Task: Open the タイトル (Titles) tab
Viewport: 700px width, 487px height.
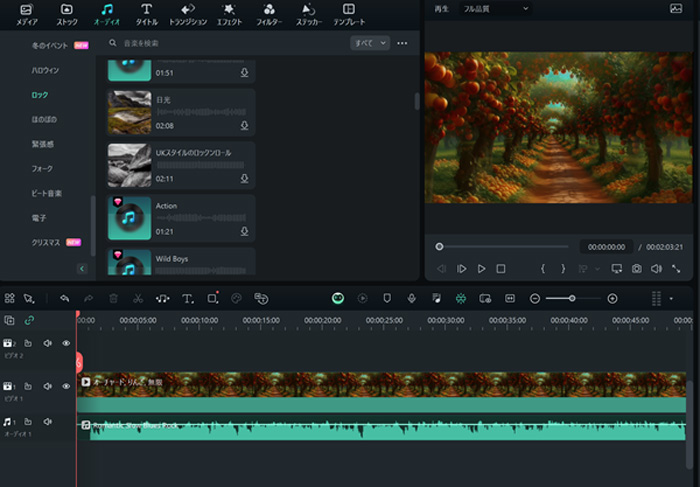Action: pos(146,14)
